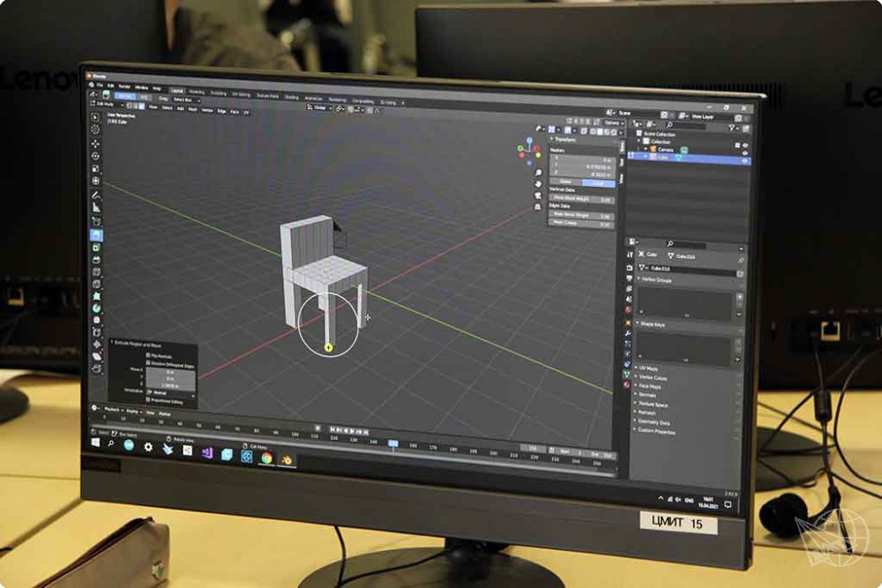882x588 pixels.
Task: Click the hand pan view gizmo
Action: [x=538, y=184]
